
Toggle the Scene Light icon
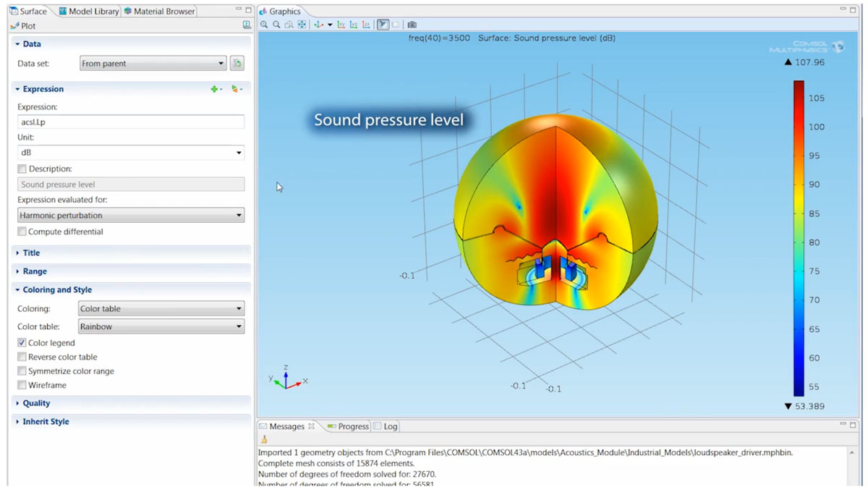click(383, 24)
